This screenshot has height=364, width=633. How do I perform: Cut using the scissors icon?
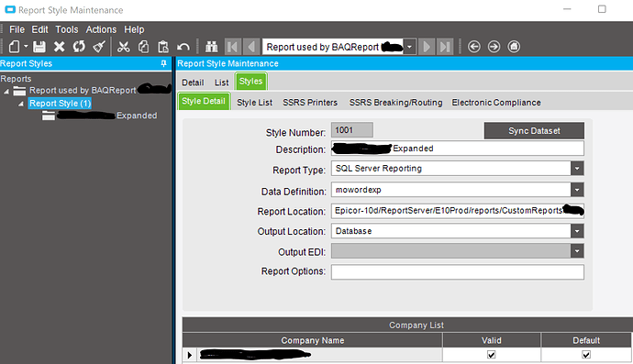click(124, 47)
